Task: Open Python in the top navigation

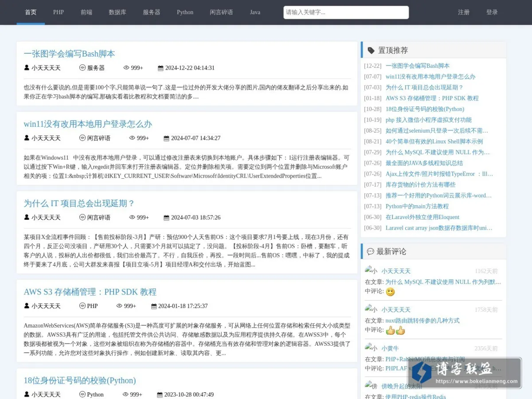Action: tap(185, 12)
